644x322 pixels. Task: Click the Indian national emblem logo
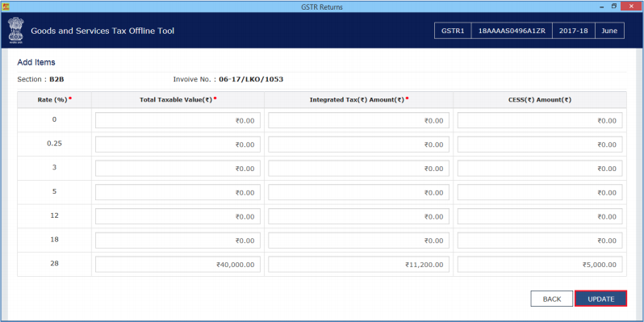(x=15, y=31)
